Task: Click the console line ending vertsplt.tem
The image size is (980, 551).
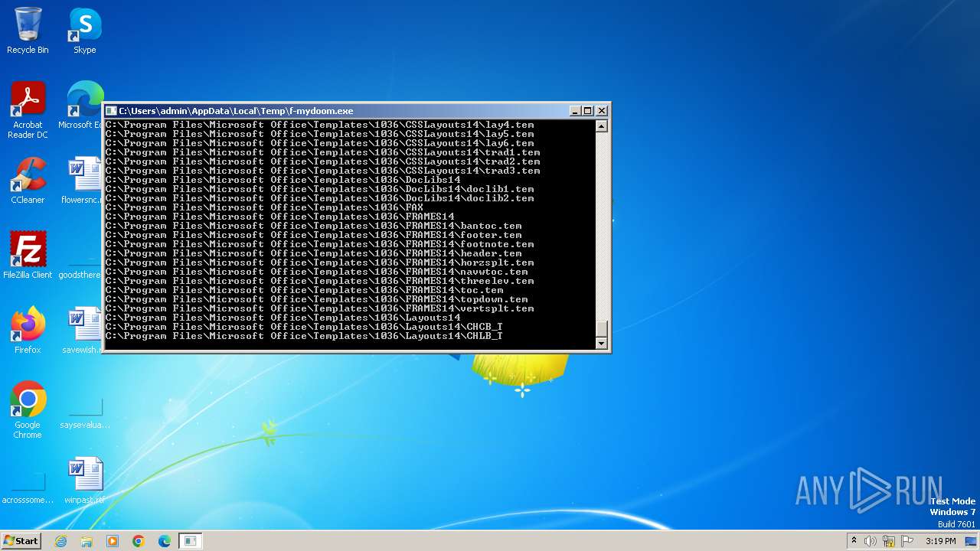Action: pos(319,308)
